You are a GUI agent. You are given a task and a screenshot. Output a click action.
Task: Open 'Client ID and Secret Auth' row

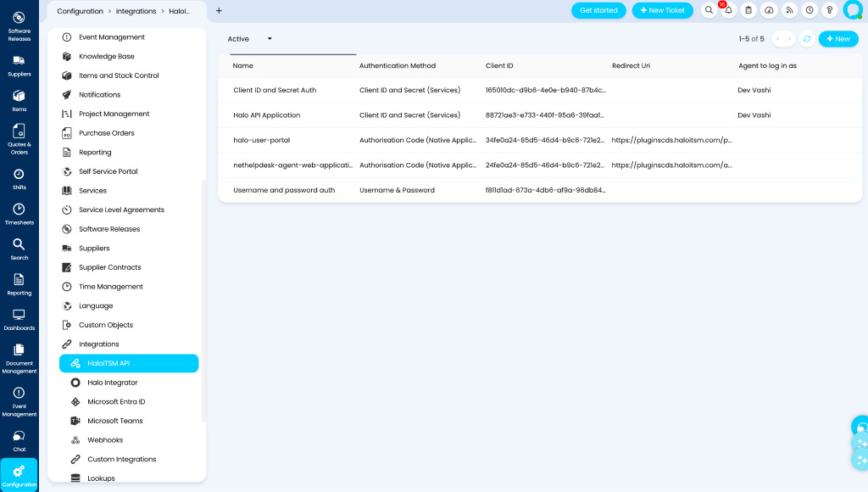pyautogui.click(x=540, y=90)
